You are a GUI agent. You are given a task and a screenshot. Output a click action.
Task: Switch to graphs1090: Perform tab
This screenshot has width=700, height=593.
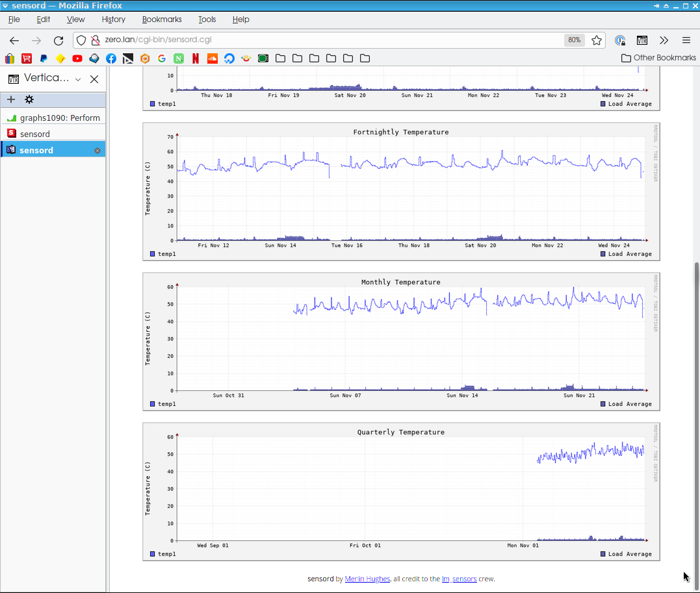point(53,118)
